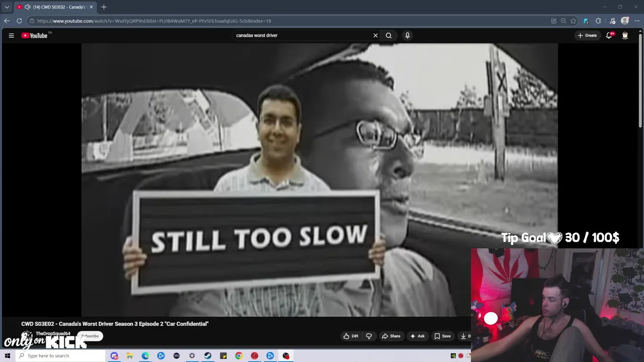Open the apps grid icon in address bar

pos(554,21)
